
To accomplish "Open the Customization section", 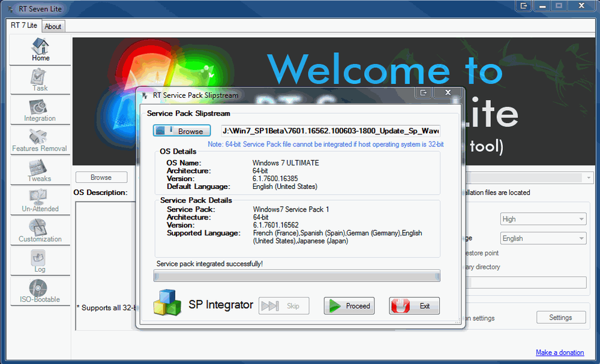I will tap(40, 231).
